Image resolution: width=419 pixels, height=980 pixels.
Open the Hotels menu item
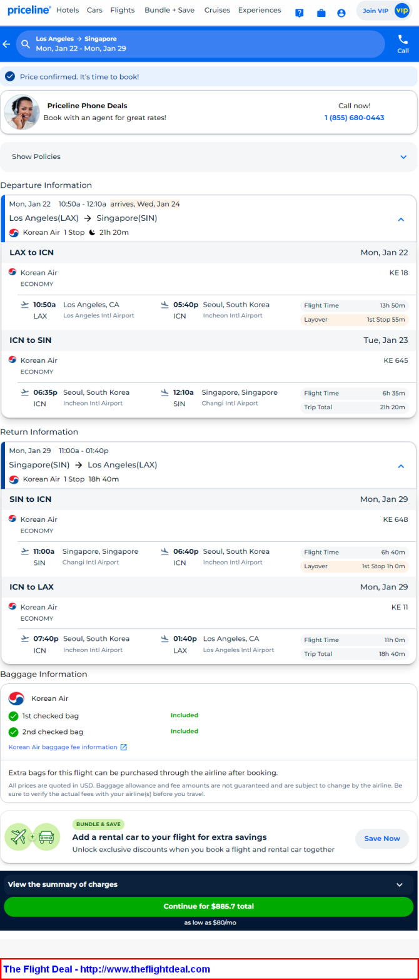tap(68, 10)
